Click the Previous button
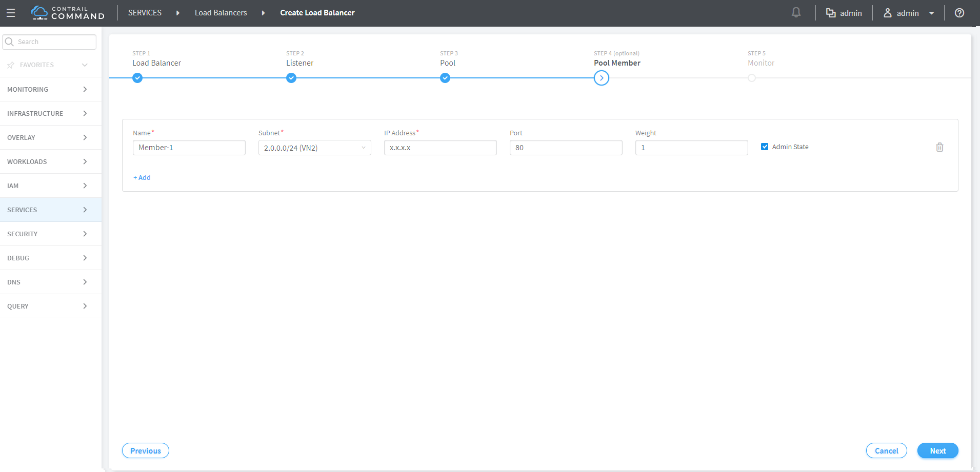 click(146, 451)
